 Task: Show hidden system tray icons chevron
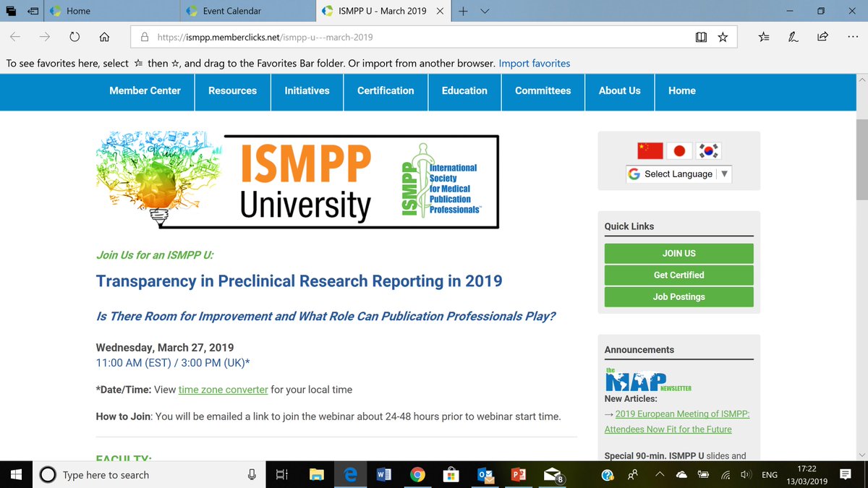coord(660,475)
